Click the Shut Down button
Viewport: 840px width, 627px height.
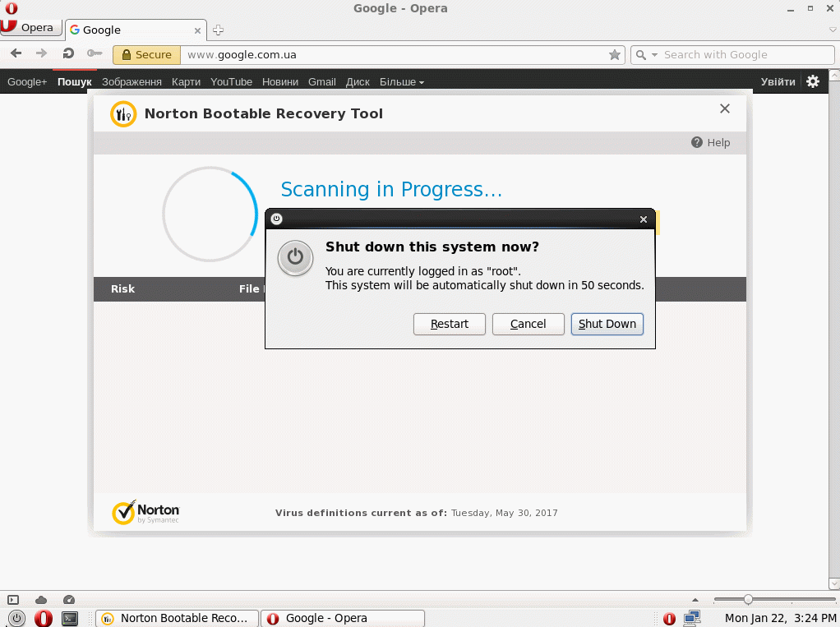click(607, 324)
